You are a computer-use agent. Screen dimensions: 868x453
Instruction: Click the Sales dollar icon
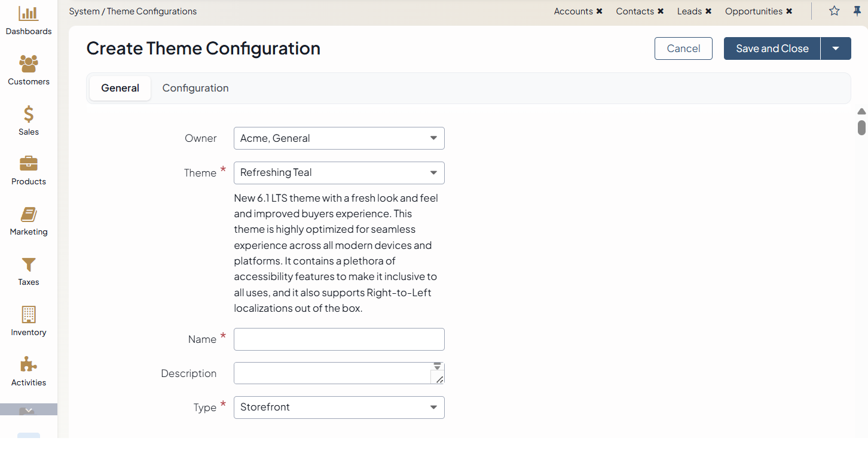pos(28,114)
